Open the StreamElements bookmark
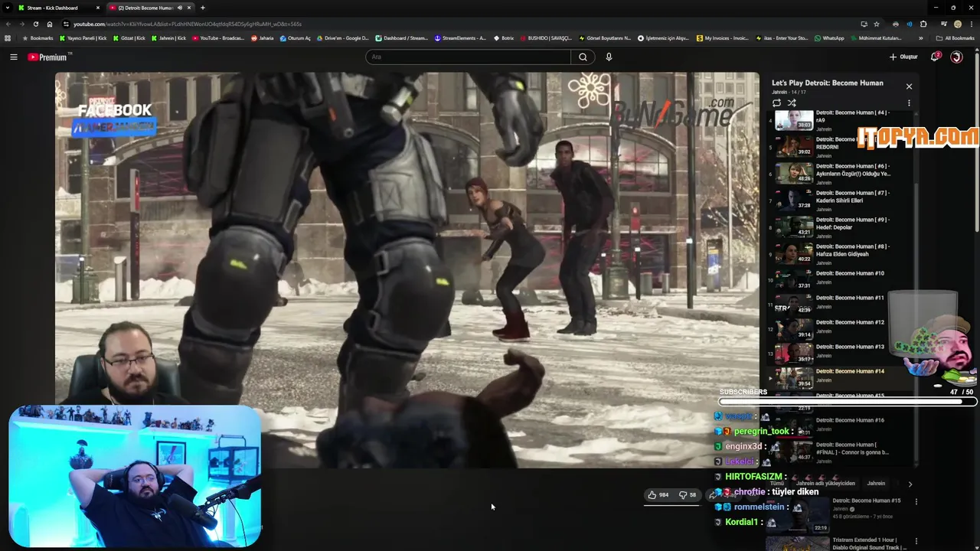 click(x=460, y=38)
